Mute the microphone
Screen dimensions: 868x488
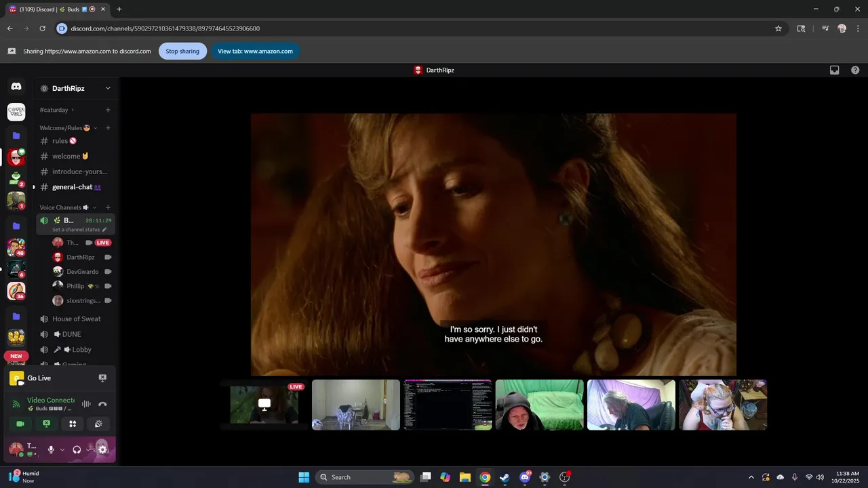coord(51,449)
